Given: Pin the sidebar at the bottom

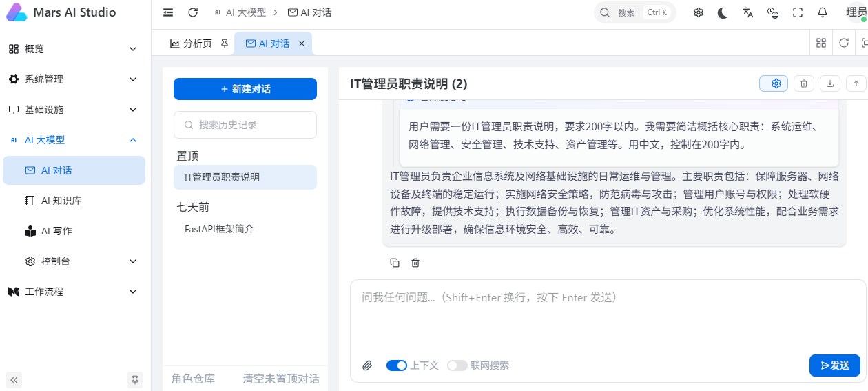Looking at the screenshot, I should point(135,379).
